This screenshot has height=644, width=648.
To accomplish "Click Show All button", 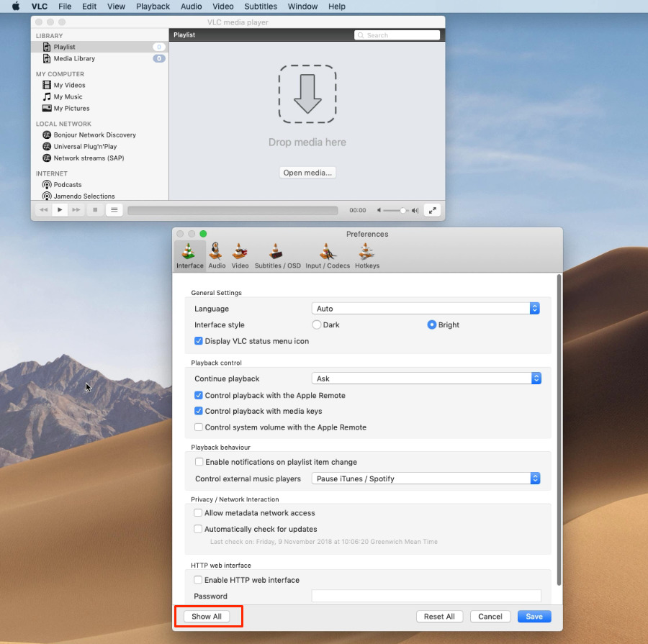I will pos(207,617).
